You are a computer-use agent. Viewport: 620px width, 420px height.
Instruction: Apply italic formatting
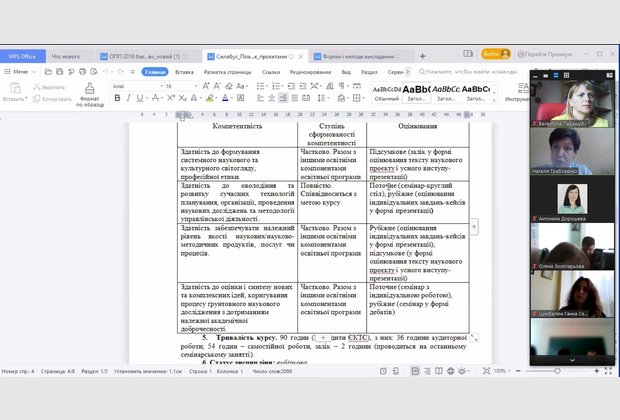(128, 99)
